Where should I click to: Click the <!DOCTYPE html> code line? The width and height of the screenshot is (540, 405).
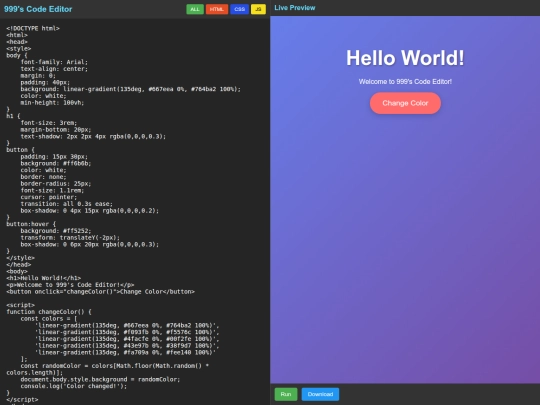[x=33, y=28]
